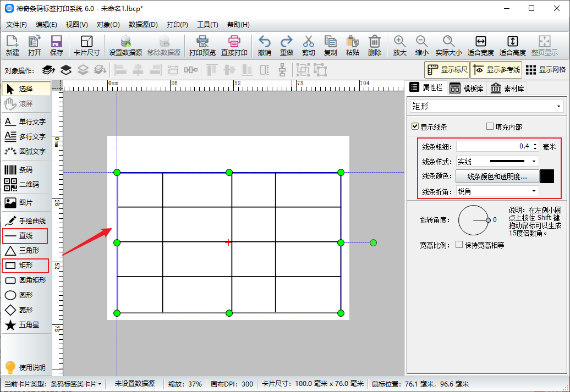The width and height of the screenshot is (570, 392).
Task: Toggle the 显示参考线 guides button
Action: click(x=496, y=70)
